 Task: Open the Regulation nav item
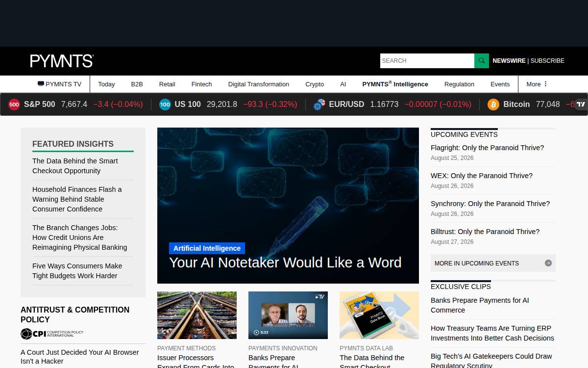[459, 84]
